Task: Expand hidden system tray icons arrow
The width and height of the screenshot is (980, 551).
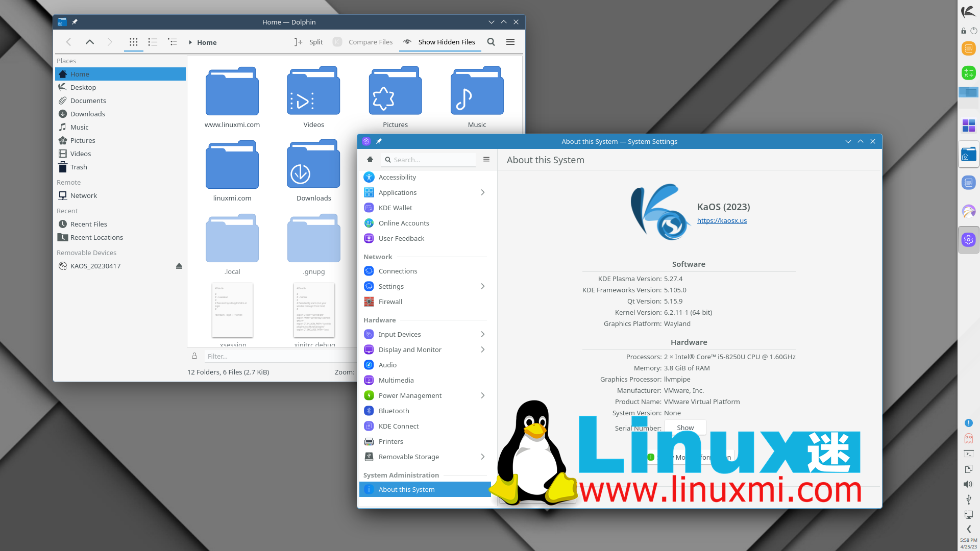Action: (968, 530)
